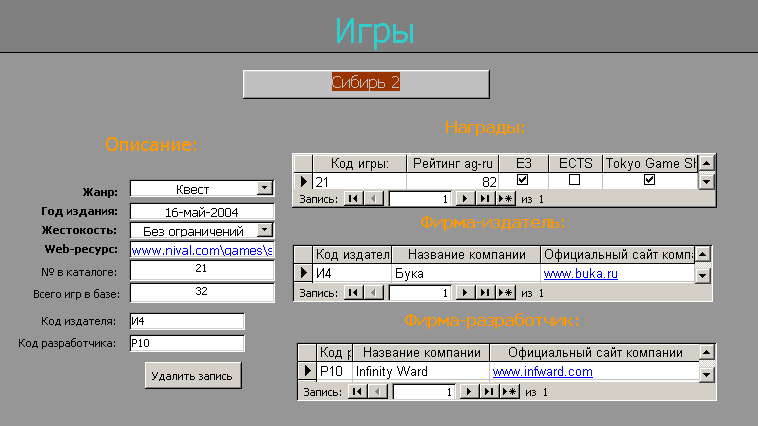Go to next record in Фирма-издатель navigator
Image resolution: width=758 pixels, height=426 pixels.
click(465, 293)
